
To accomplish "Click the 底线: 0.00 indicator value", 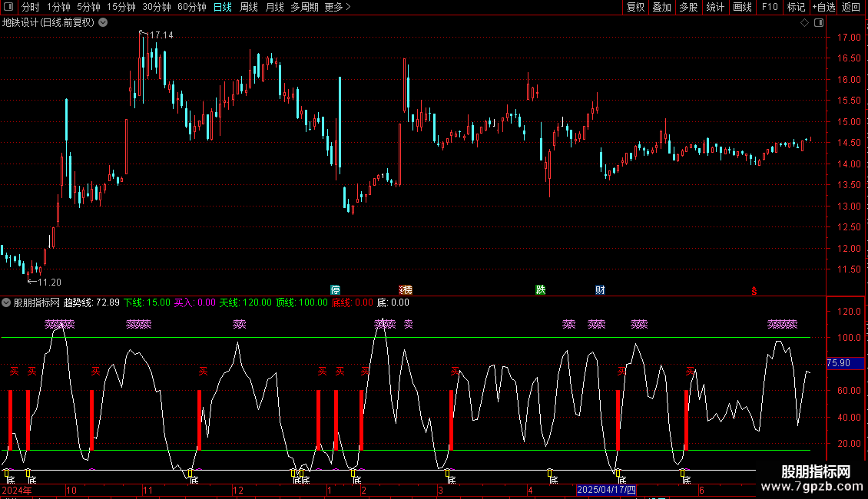I will pyautogui.click(x=352, y=302).
